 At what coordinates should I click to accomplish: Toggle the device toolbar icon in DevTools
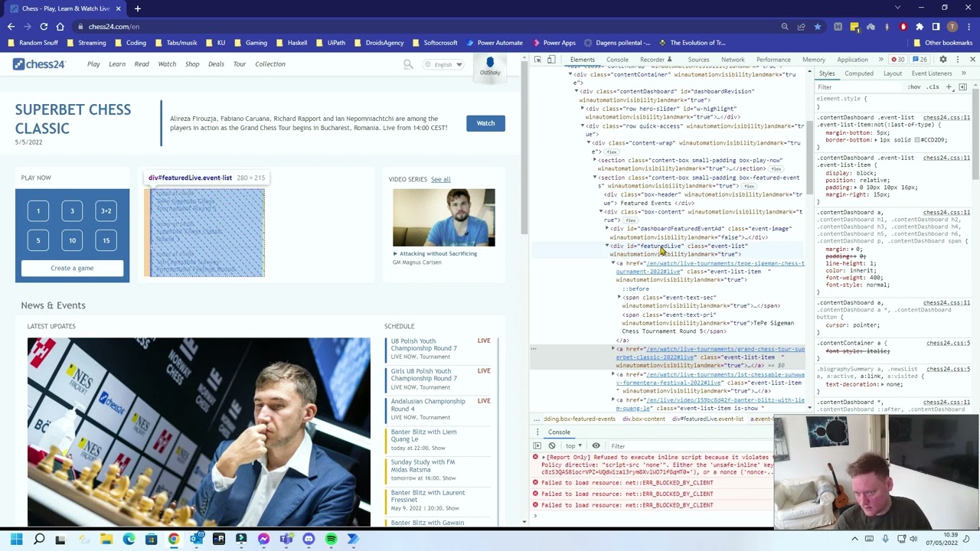(552, 60)
